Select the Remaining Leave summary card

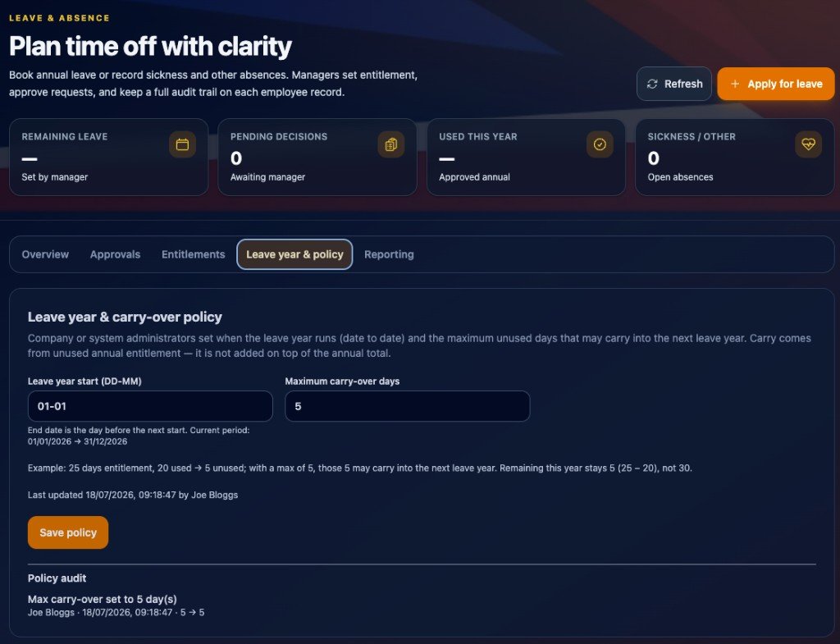[x=109, y=157]
